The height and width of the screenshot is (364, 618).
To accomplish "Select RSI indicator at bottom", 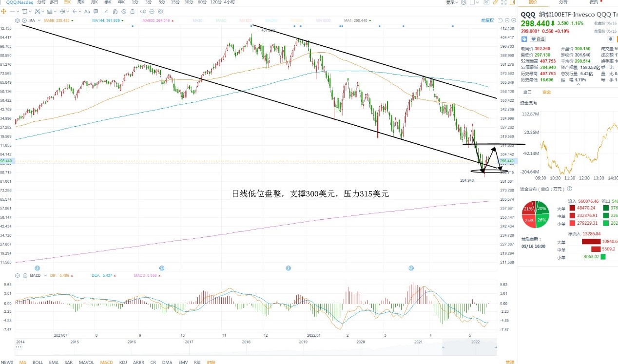I will pos(197,362).
